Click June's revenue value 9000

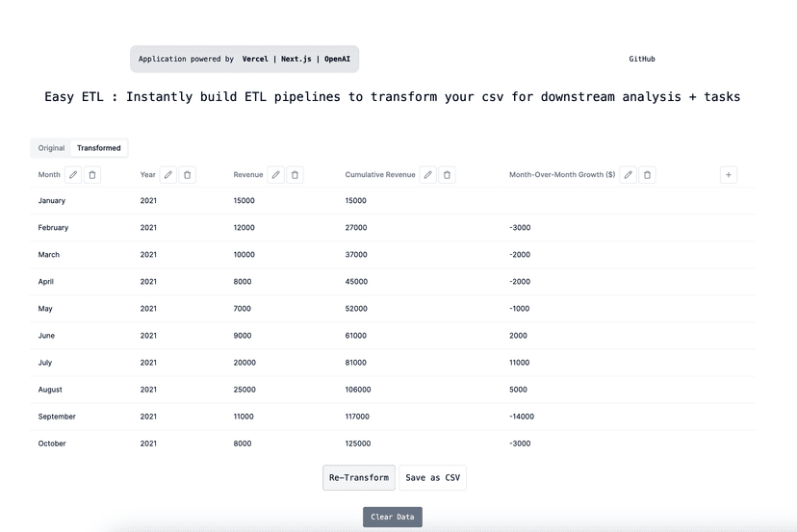[x=243, y=336]
